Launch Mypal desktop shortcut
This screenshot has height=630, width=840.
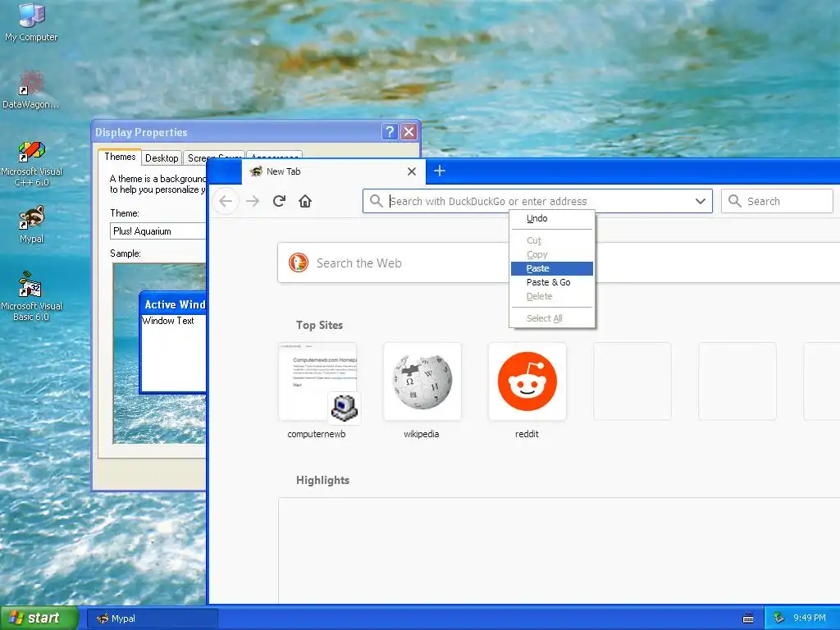coord(32,225)
